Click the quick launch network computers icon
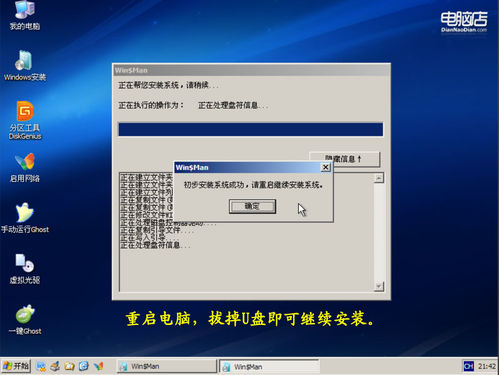The width and height of the screenshot is (499, 375). pyautogui.click(x=41, y=366)
